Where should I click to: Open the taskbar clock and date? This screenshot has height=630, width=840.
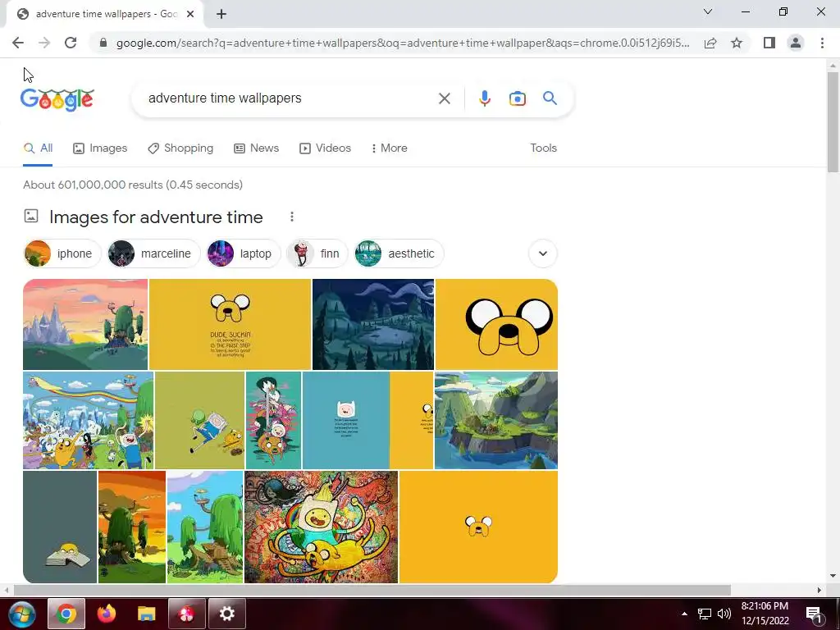click(x=765, y=614)
